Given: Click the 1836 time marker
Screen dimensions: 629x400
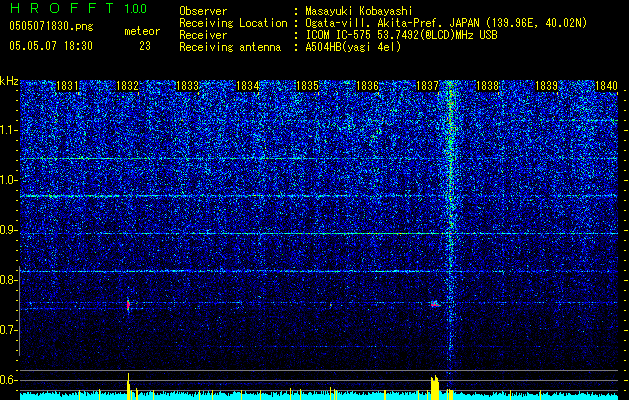Looking at the screenshot, I should (x=367, y=86).
